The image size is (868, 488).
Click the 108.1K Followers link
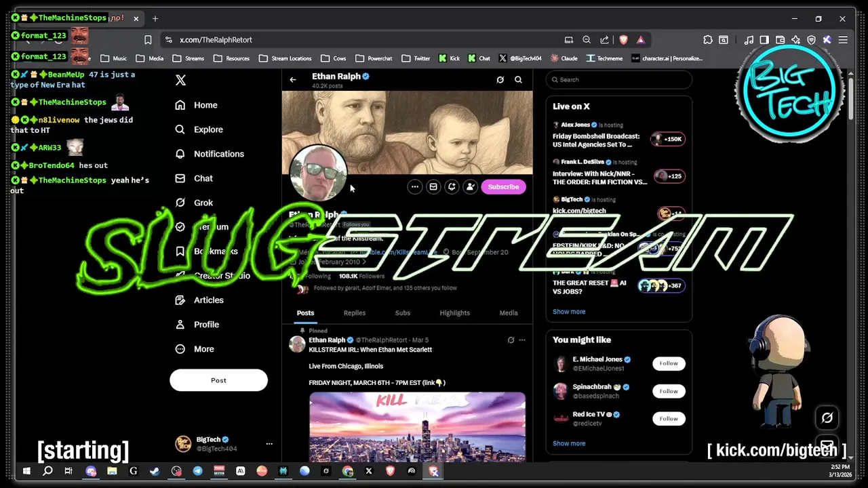(361, 277)
